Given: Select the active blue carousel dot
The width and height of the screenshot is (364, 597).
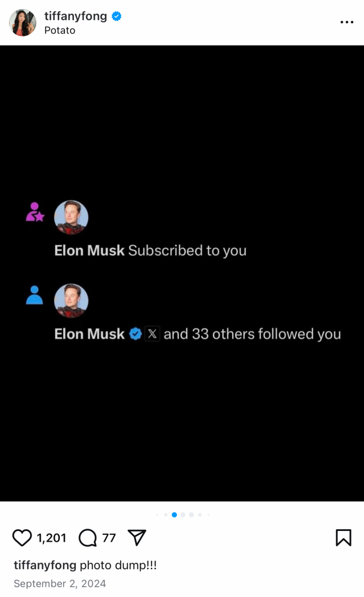Looking at the screenshot, I should click(x=174, y=515).
